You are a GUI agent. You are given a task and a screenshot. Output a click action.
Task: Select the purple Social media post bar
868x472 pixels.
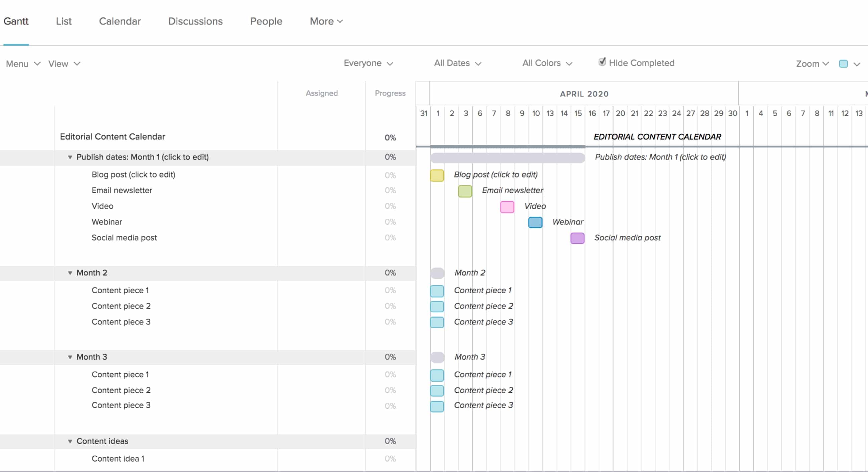click(x=577, y=239)
